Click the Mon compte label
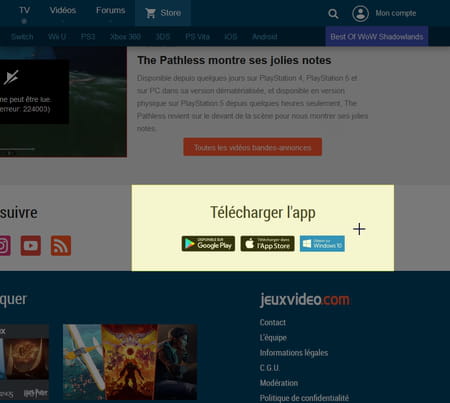 coord(396,13)
